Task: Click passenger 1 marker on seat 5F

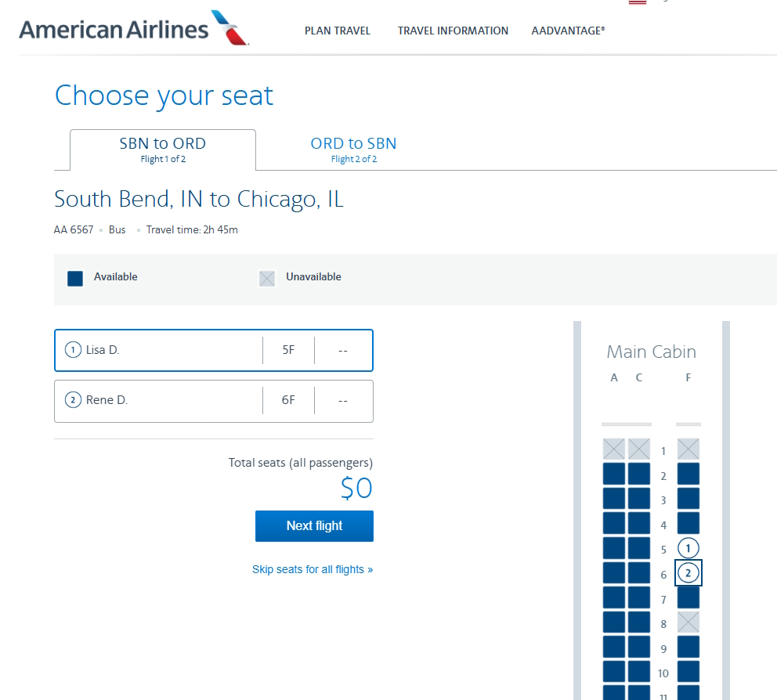Action: coord(688,549)
